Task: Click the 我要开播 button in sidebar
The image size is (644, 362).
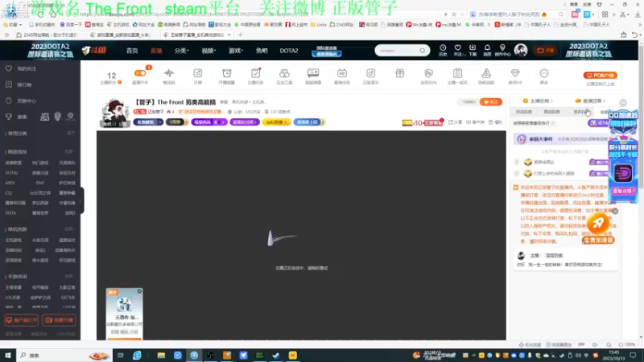Action: pyautogui.click(x=59, y=320)
